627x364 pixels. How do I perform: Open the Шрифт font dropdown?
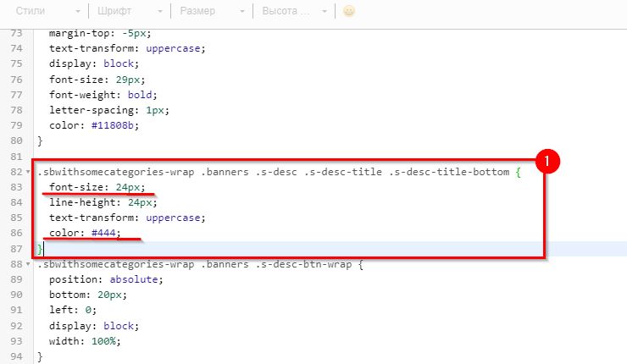(x=129, y=12)
